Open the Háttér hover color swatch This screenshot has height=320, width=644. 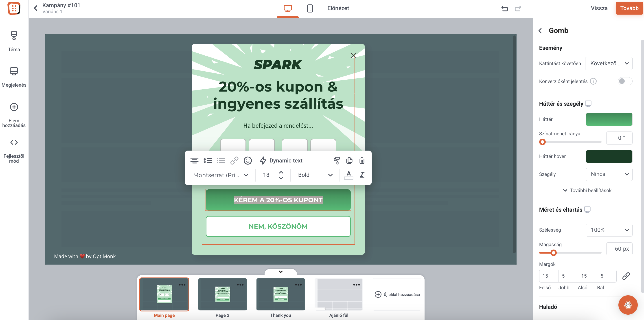tap(609, 156)
